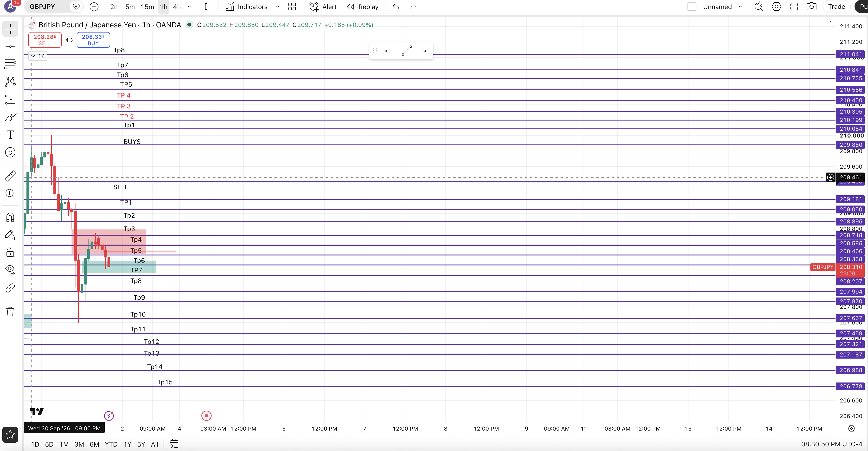
Task: Expand the Indicators favorites dropdown arrow
Action: coord(278,7)
